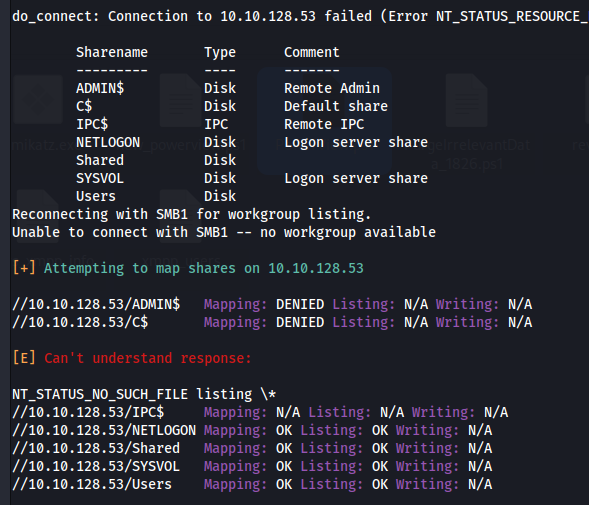Click the //10.10.128.53/NETLOGON path
Viewport: 589px width, 505px height.
coord(104,430)
